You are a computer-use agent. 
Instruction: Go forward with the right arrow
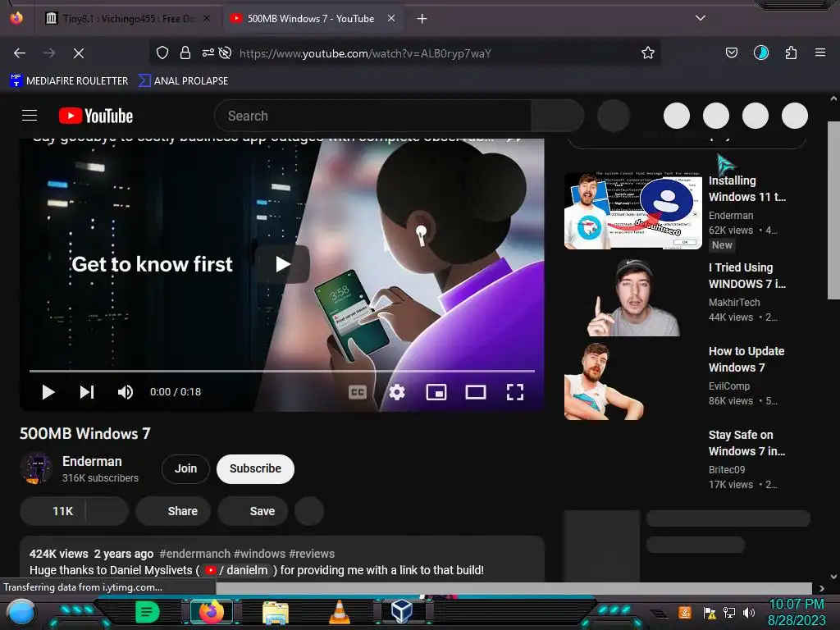click(48, 53)
